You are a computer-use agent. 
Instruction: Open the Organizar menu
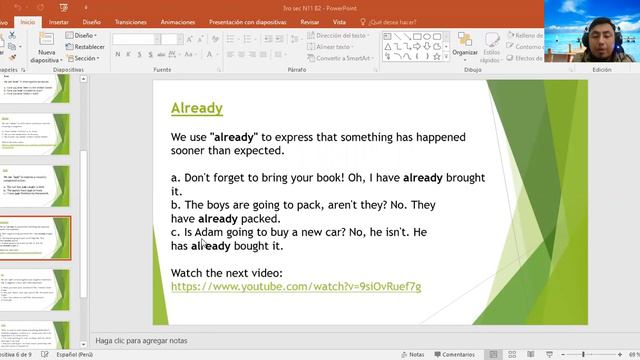[464, 47]
